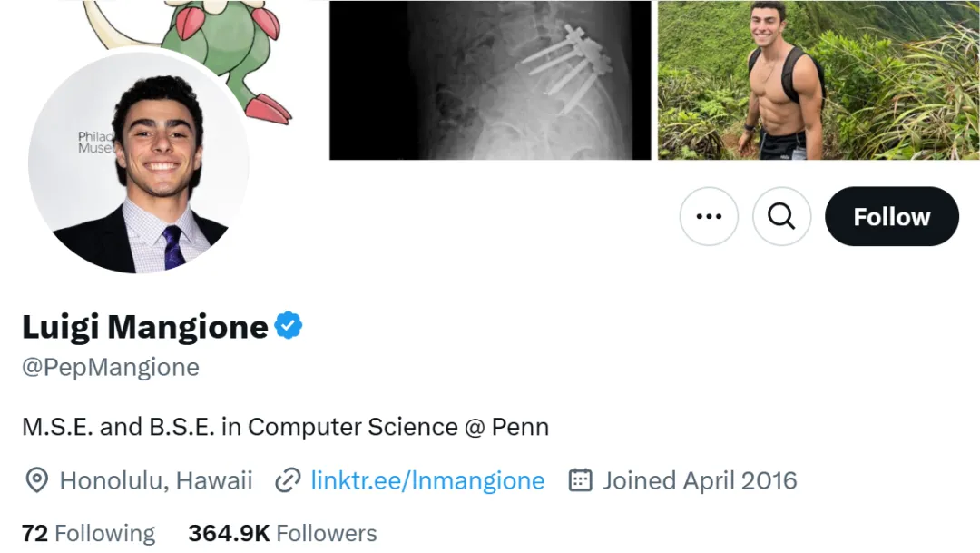Image resolution: width=980 pixels, height=553 pixels.
Task: Click the Honolulu, Hawaii location text
Action: click(156, 480)
